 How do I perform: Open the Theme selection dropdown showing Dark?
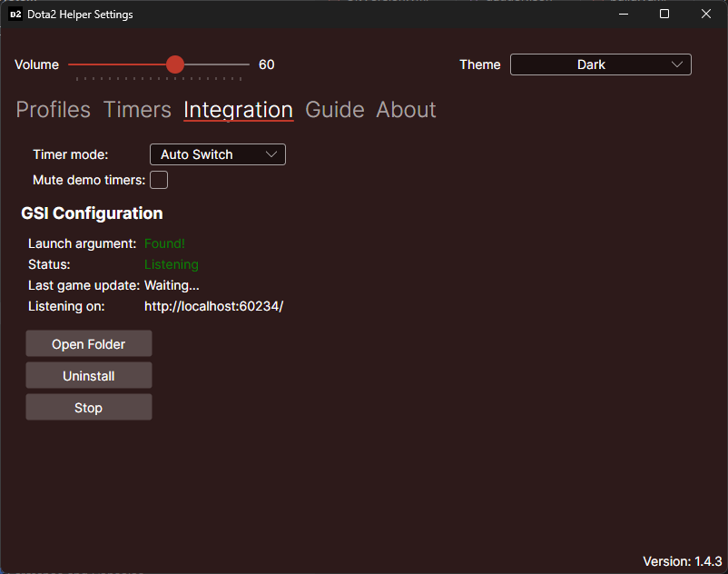tap(600, 64)
